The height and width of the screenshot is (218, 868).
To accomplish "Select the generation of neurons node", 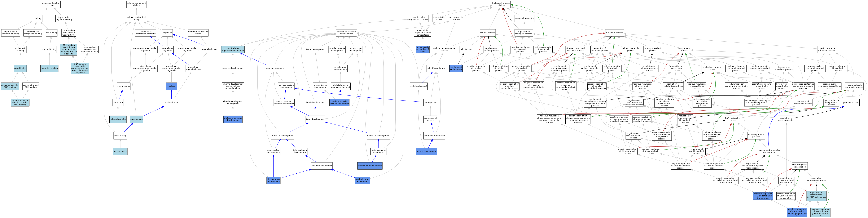I will pos(430,119).
